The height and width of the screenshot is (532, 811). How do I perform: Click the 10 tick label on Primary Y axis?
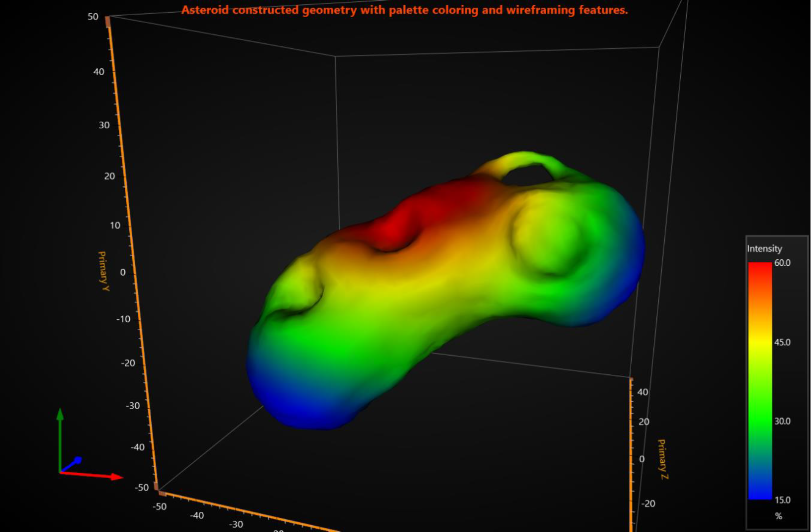tap(115, 225)
